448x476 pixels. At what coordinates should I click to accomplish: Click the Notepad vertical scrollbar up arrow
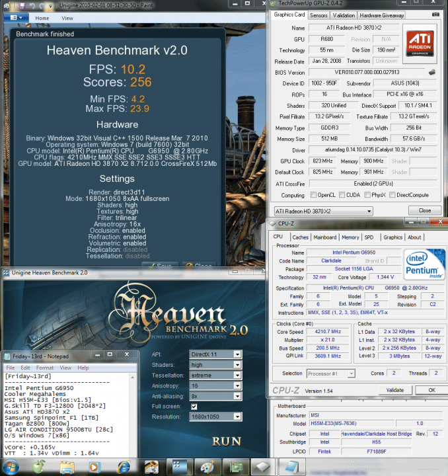[133, 377]
